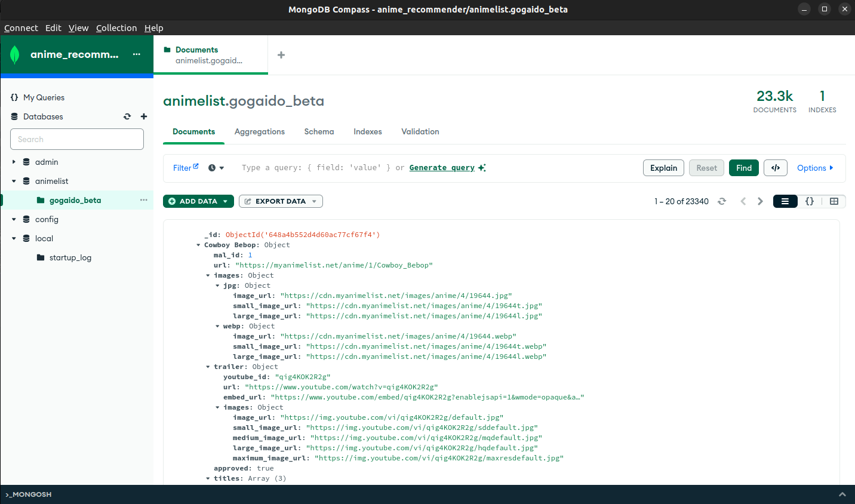Open gogaido_beta collection options menu
855x504 pixels.
click(144, 200)
